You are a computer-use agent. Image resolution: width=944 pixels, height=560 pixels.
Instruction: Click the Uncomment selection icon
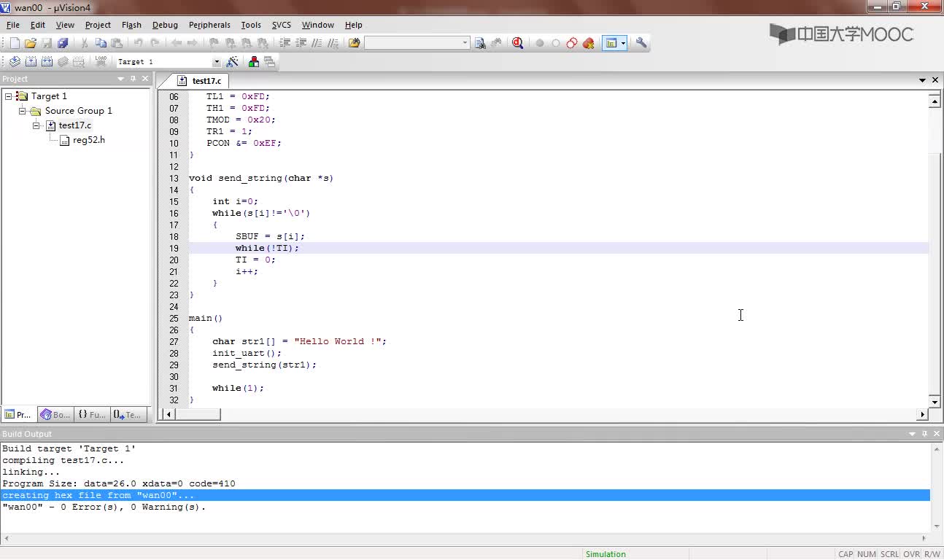pyautogui.click(x=333, y=43)
